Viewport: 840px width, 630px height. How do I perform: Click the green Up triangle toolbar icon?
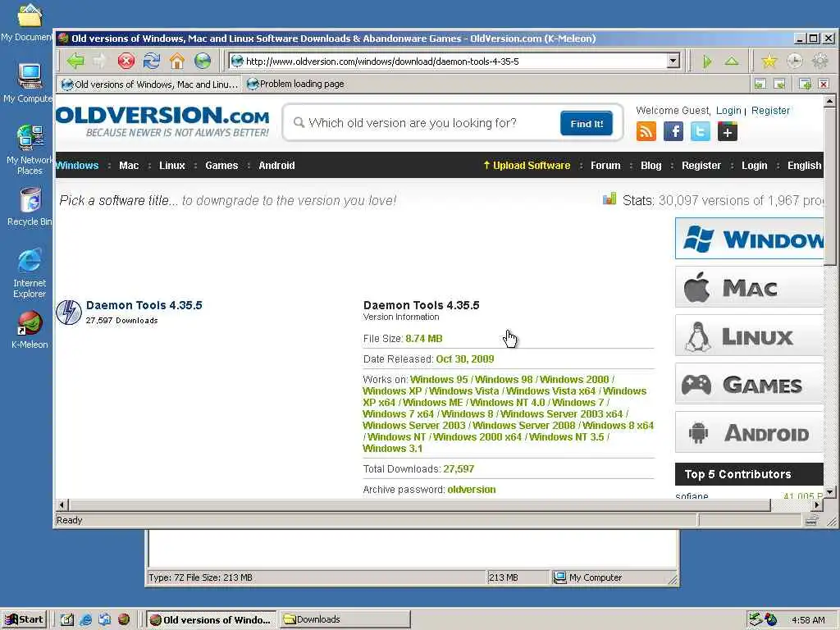point(732,61)
